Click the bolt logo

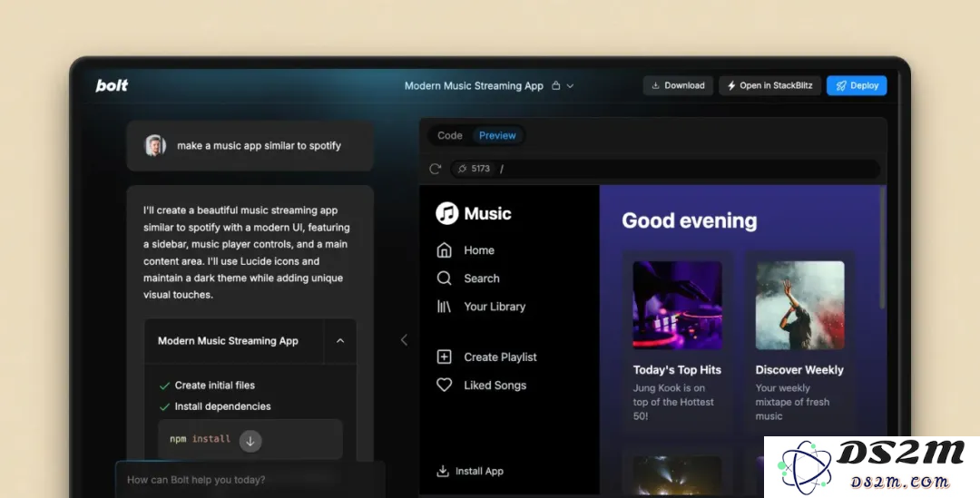click(112, 85)
